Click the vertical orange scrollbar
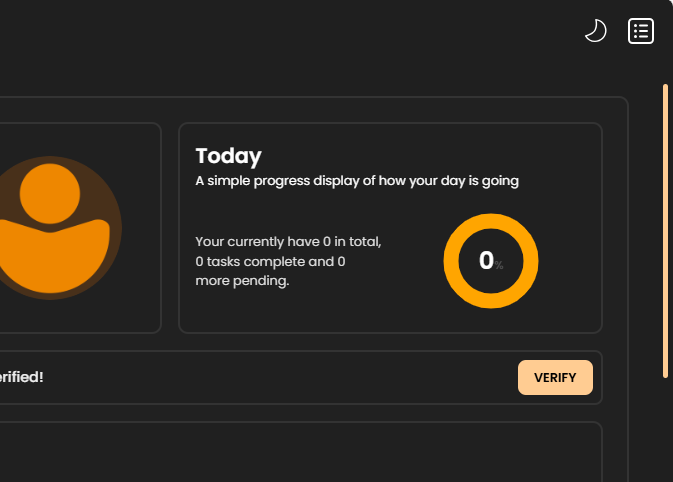673x482 pixels. [665, 231]
